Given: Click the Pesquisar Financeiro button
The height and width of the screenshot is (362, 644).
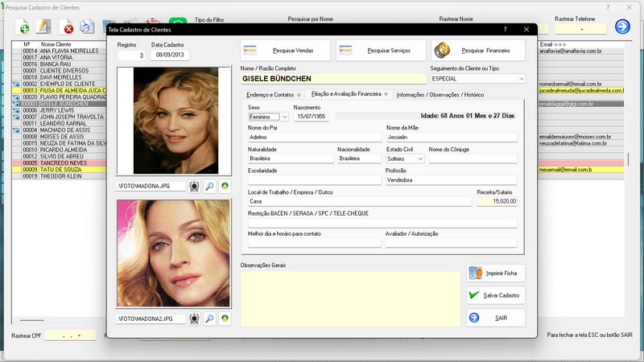Looking at the screenshot, I should pyautogui.click(x=478, y=51).
